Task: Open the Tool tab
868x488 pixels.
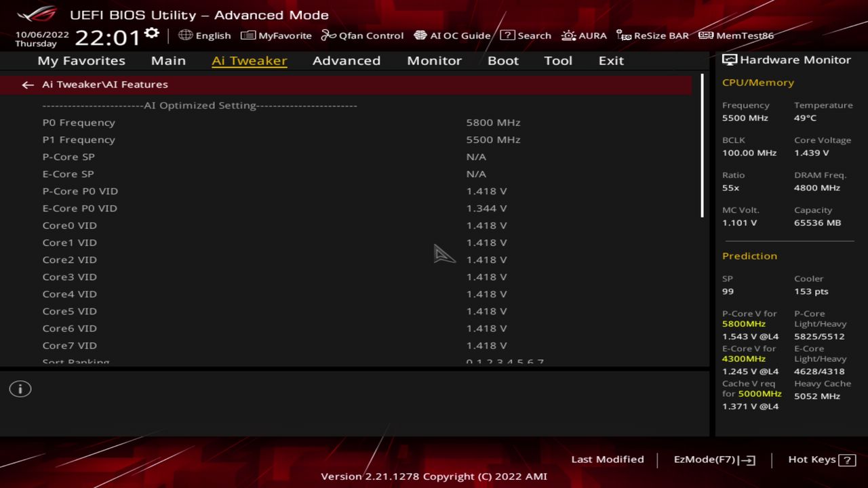Action: point(558,60)
